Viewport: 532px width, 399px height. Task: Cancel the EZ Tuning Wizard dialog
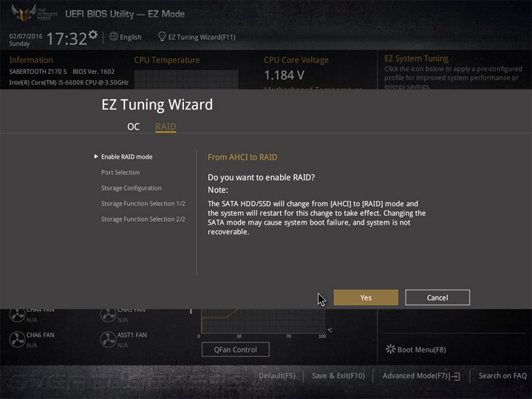(x=437, y=298)
